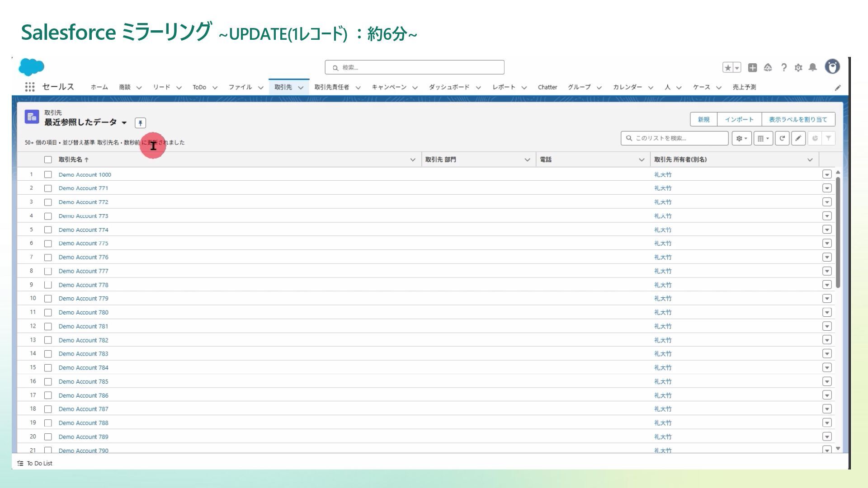The width and height of the screenshot is (868, 488).
Task: Open the list view controls gear
Action: pos(741,138)
